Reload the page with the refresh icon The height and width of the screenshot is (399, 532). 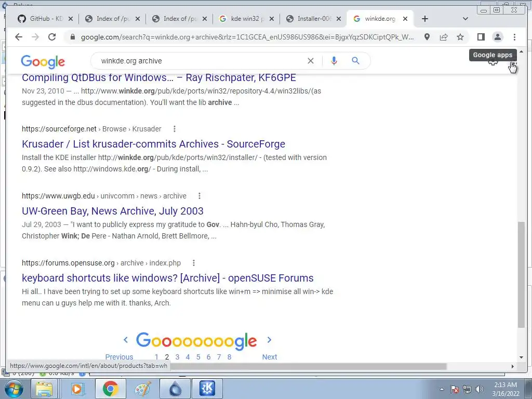52,37
